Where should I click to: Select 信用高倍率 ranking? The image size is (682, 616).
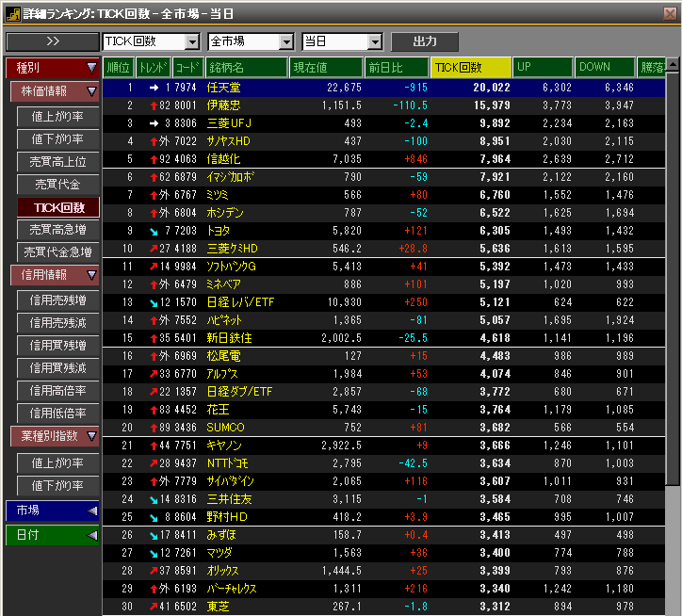[57, 391]
